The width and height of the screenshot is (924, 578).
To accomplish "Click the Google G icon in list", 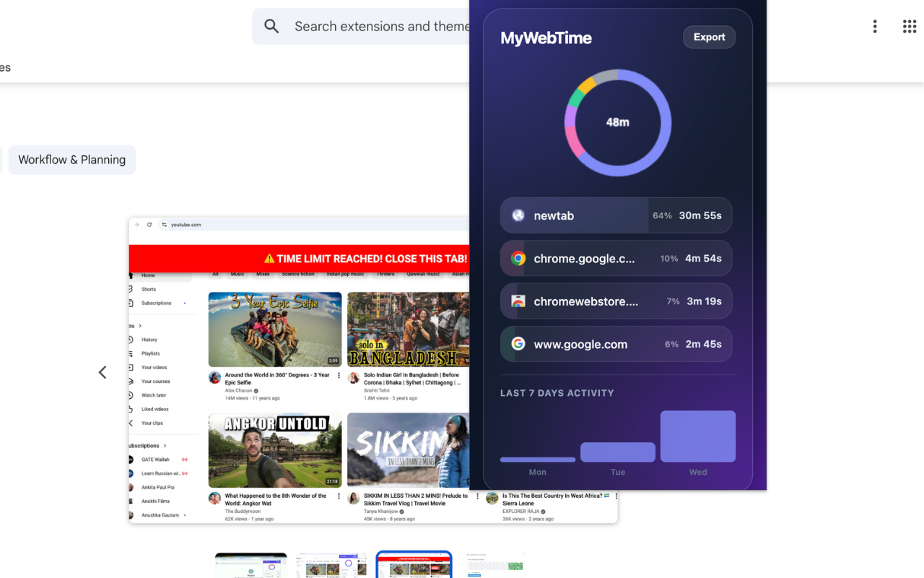I will tap(518, 344).
